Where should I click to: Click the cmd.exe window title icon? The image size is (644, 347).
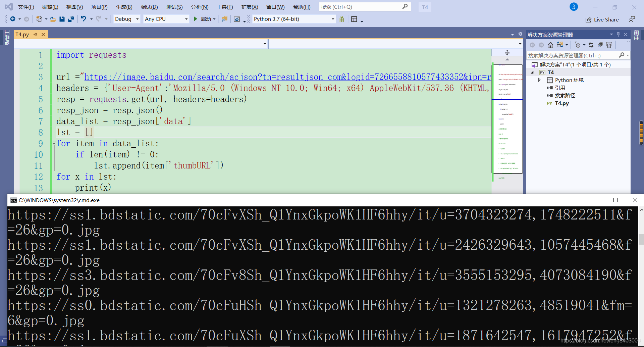pos(13,200)
